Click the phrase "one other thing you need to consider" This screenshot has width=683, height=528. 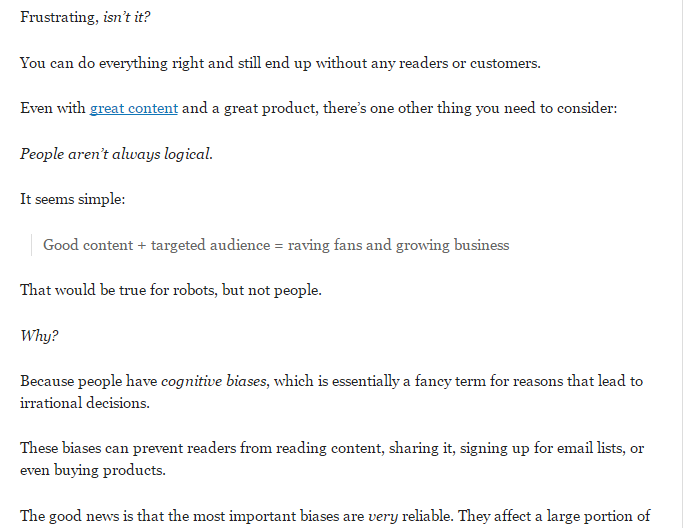point(493,108)
